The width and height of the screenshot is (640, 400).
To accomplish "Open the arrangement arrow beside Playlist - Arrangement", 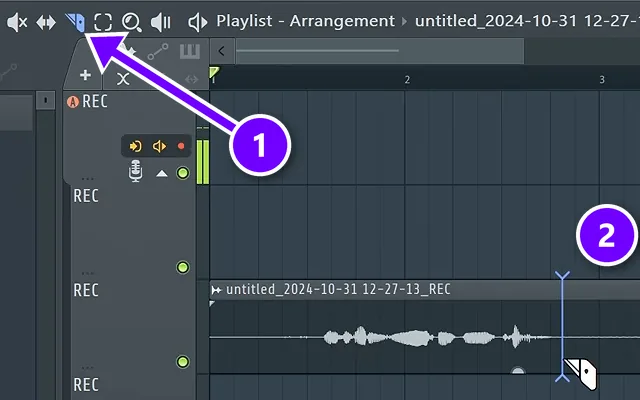I will click(x=404, y=21).
